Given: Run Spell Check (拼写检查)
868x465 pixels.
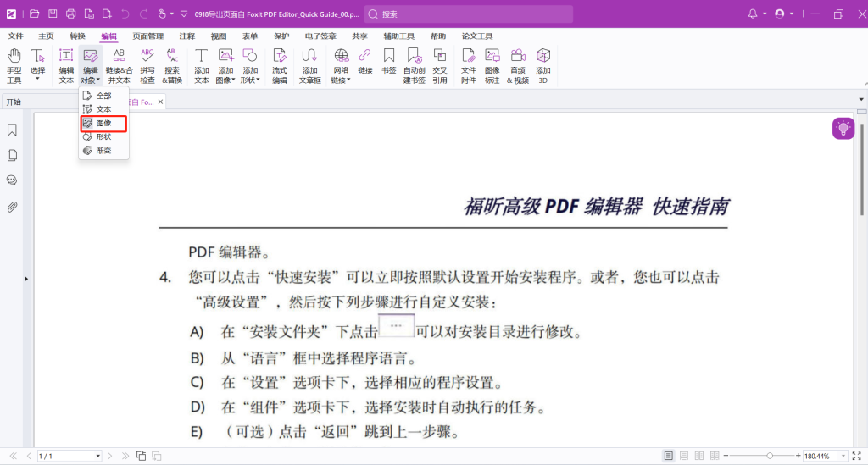Looking at the screenshot, I should tap(147, 66).
